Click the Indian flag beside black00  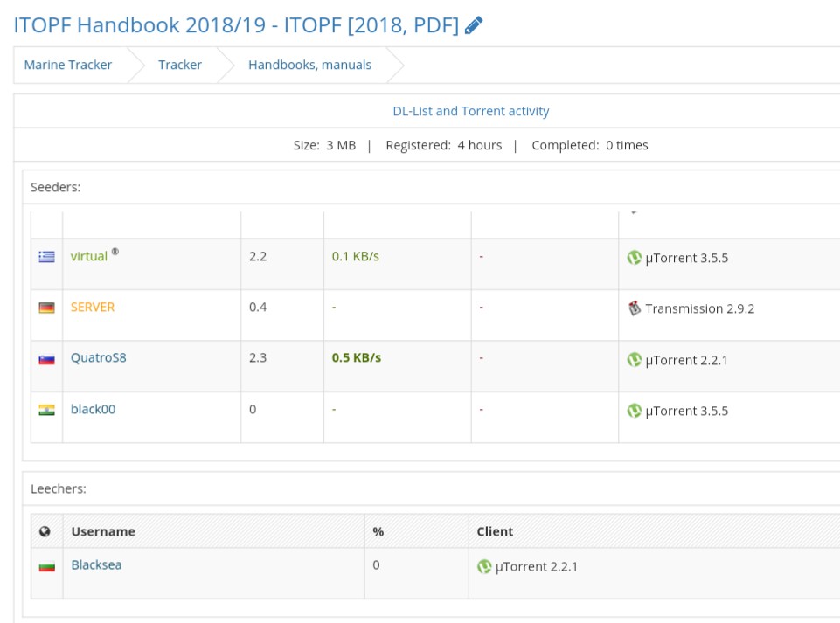tap(47, 410)
